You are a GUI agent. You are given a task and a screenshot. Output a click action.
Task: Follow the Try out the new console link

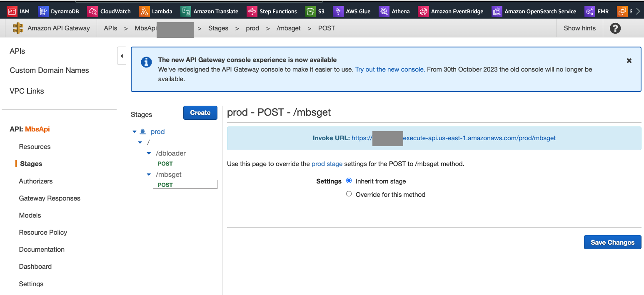389,69
